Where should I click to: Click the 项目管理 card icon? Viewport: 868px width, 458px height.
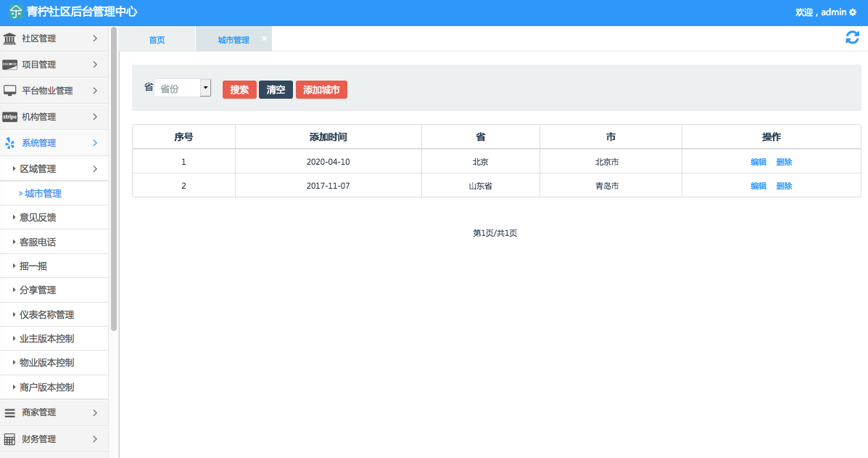pyautogui.click(x=9, y=65)
